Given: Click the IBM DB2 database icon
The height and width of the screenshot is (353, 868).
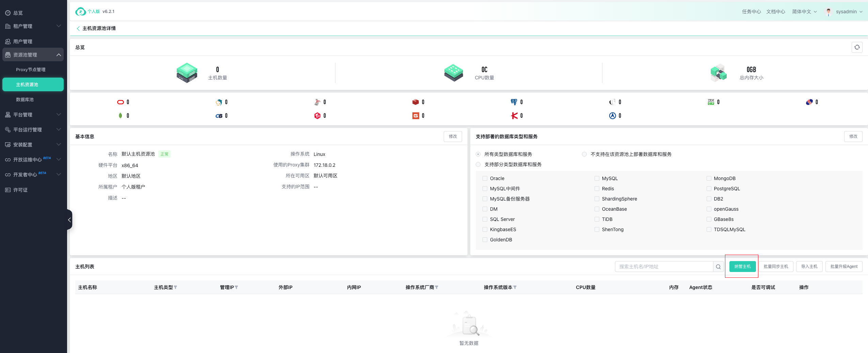Looking at the screenshot, I should (x=711, y=102).
